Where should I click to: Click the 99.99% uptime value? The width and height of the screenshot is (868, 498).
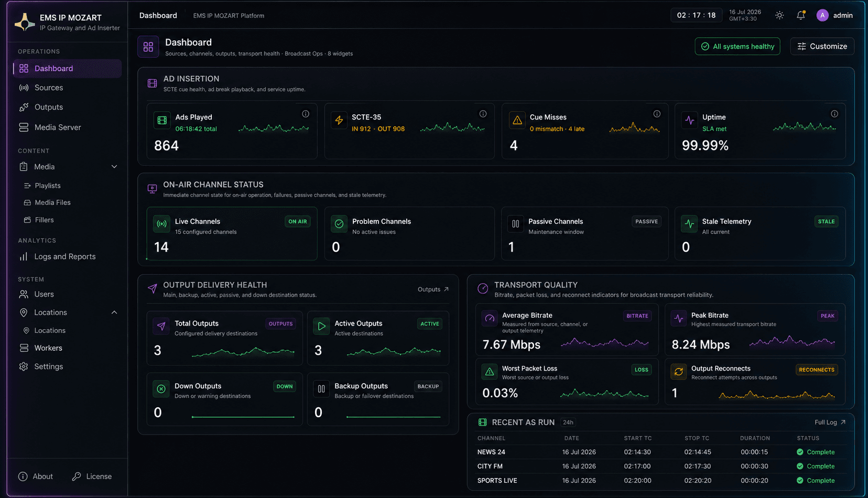[705, 146]
